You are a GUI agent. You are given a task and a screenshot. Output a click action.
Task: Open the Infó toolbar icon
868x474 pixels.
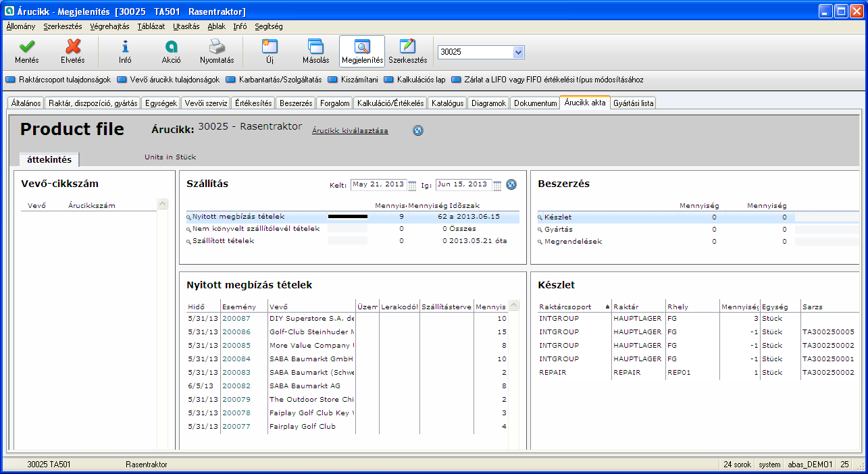[x=125, y=47]
